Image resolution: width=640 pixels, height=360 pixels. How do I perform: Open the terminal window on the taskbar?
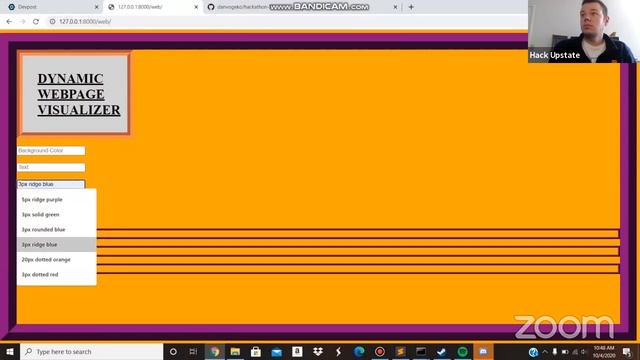coord(421,351)
